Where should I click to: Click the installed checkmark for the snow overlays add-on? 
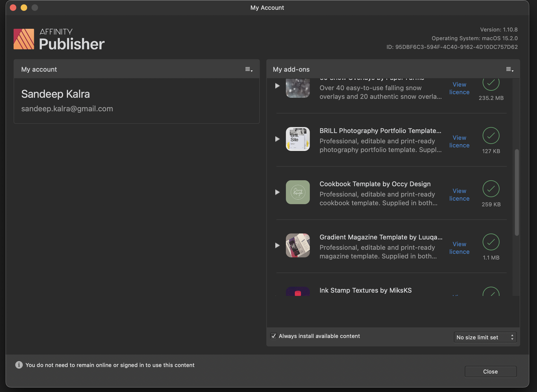coord(491,84)
